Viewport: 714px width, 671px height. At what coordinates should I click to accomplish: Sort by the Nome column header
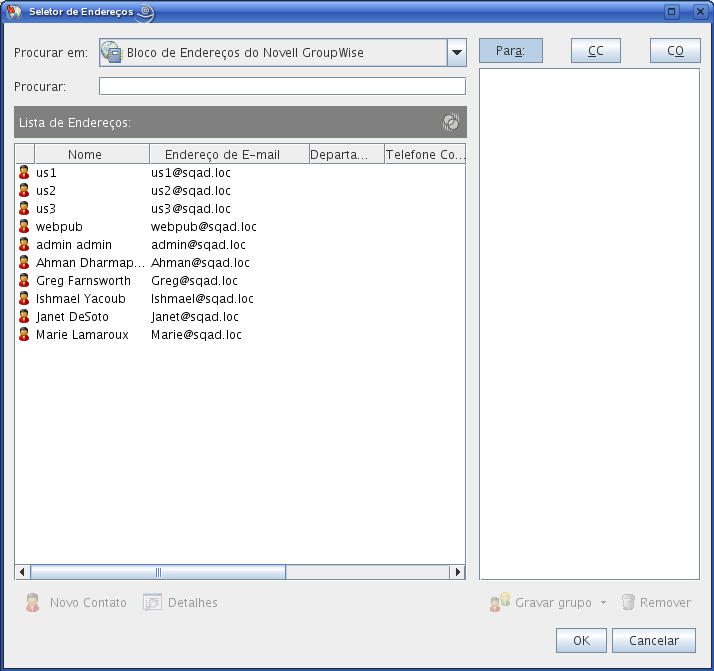[92, 154]
